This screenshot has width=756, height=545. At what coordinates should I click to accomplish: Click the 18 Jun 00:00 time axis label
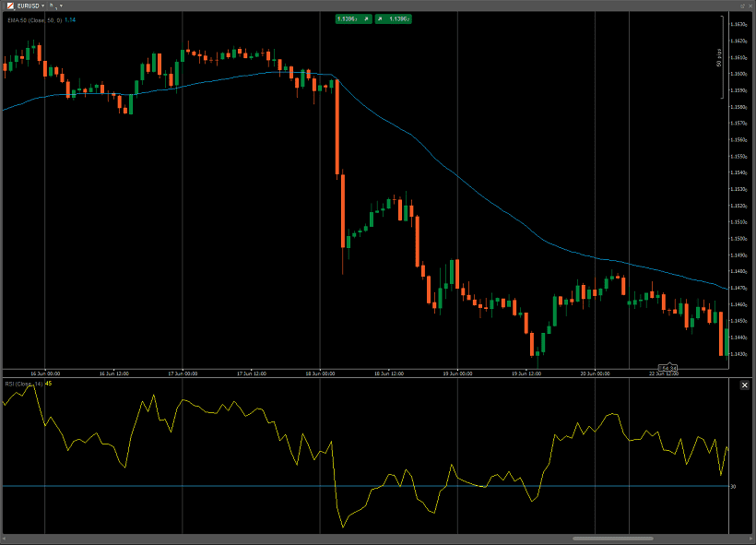320,373
